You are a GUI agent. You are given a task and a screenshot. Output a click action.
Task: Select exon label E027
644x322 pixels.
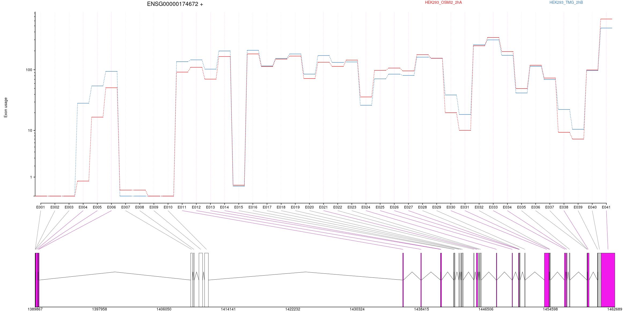(x=408, y=207)
